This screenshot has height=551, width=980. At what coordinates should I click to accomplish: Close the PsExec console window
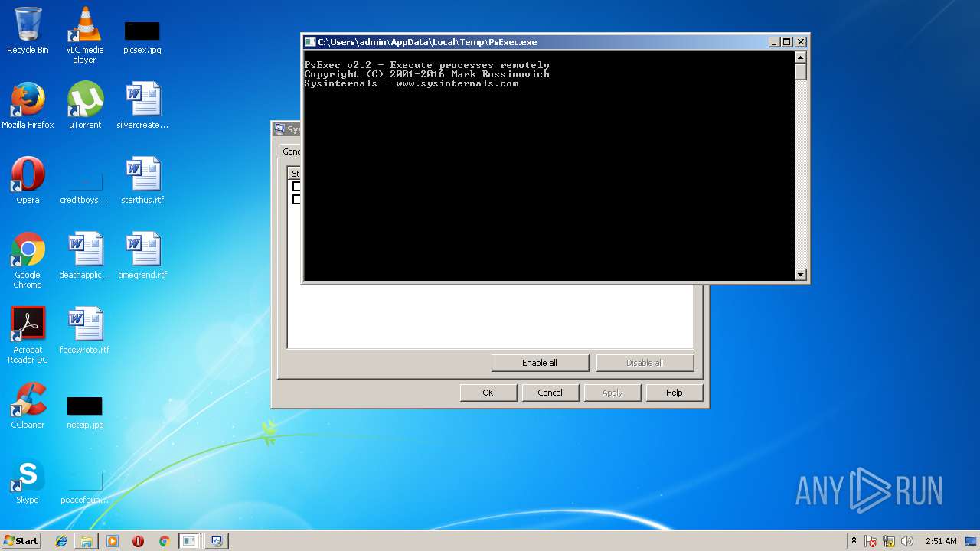pyautogui.click(x=801, y=42)
